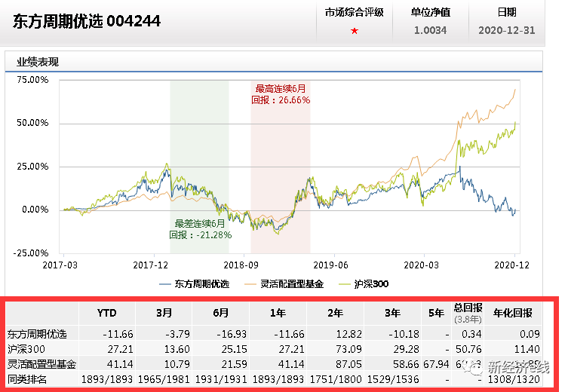Click the 沪深300 总回报 value 50.76
568x392 pixels.
click(x=468, y=349)
